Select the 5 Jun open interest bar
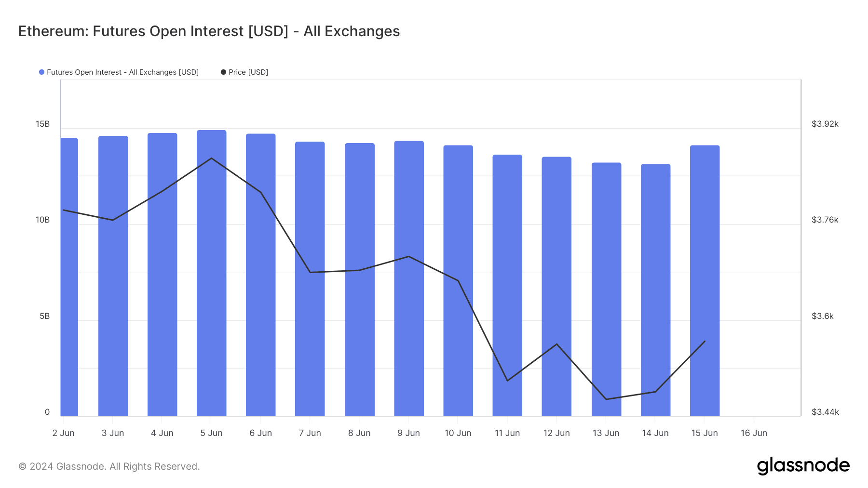This screenshot has height=488, width=868. (211, 273)
